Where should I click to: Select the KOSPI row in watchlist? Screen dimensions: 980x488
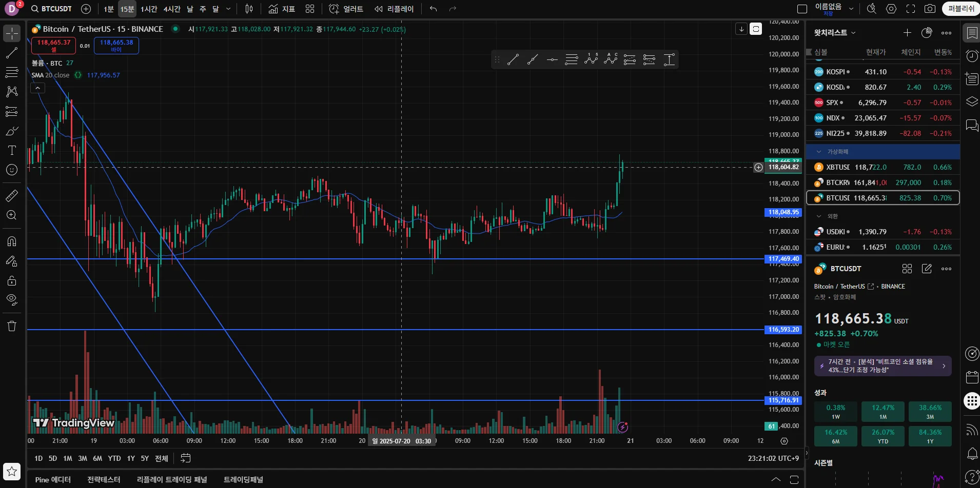point(883,72)
